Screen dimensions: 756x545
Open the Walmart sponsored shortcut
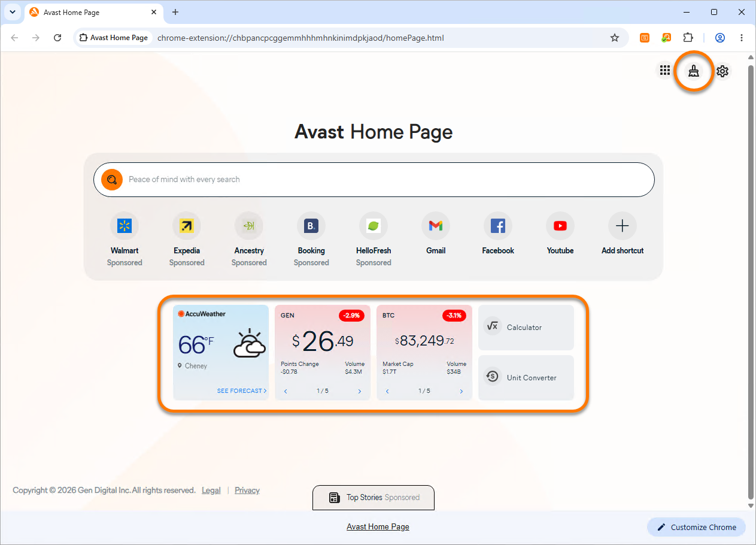click(x=125, y=240)
